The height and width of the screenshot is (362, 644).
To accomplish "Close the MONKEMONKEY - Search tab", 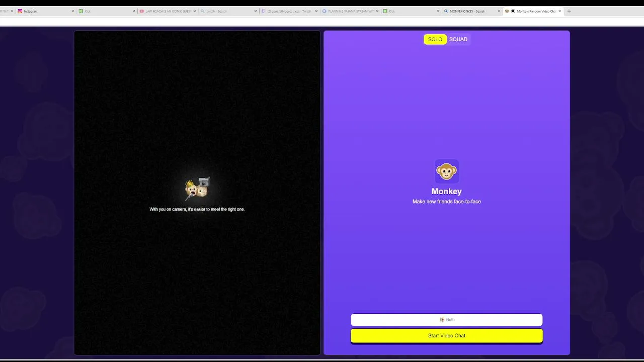I will pyautogui.click(x=499, y=11).
